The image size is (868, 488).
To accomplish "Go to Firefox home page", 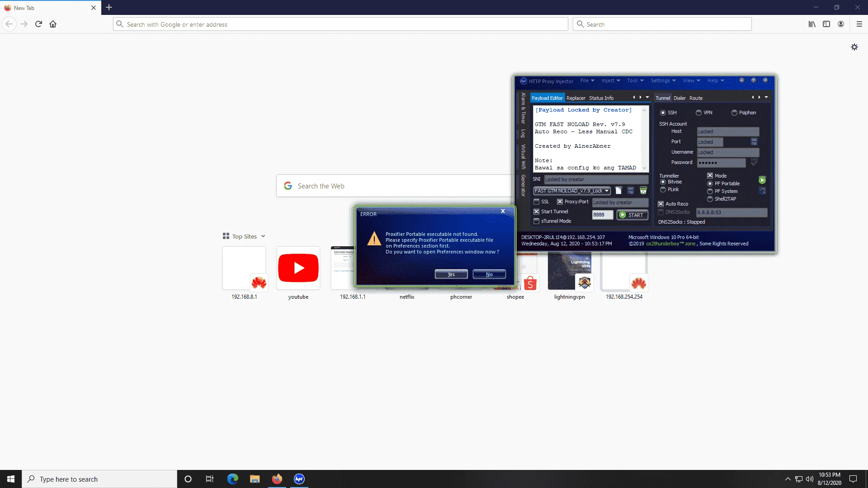I will (x=53, y=24).
